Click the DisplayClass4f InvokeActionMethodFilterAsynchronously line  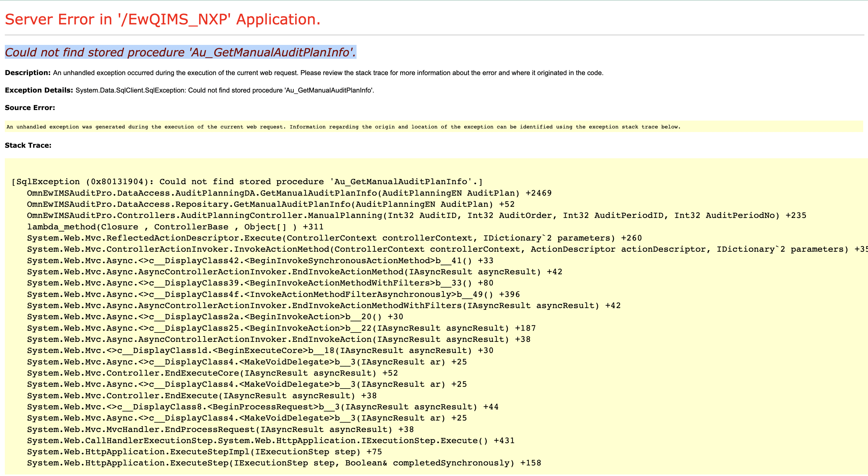click(x=273, y=294)
